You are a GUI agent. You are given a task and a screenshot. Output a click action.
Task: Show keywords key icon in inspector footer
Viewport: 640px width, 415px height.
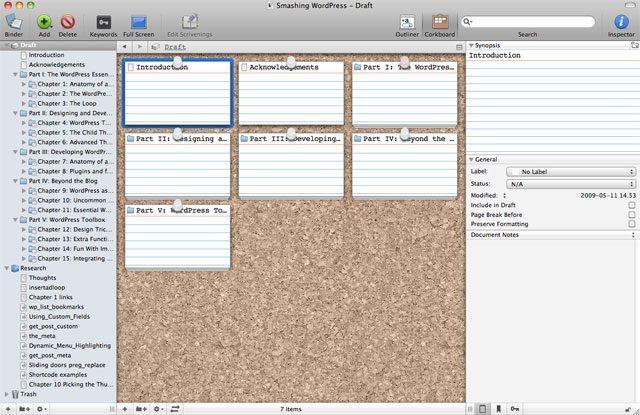click(515, 409)
